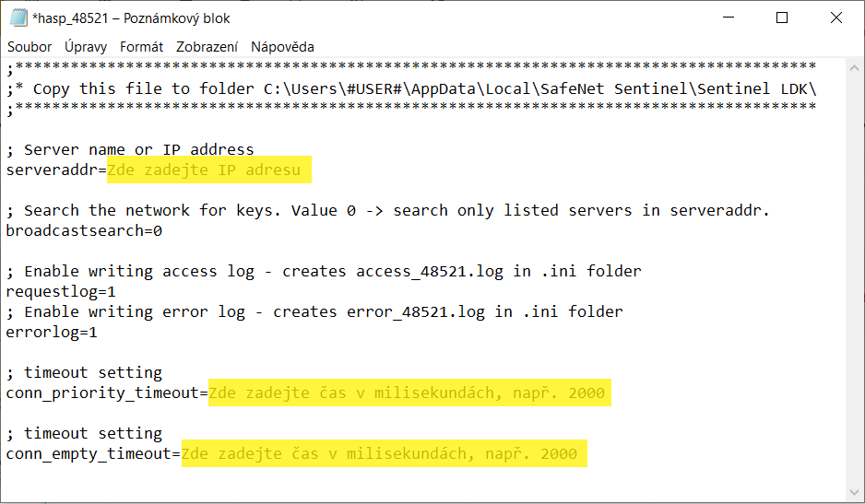Screen dimensions: 865x504
Task: Click the scrollbar down arrow
Action: pos(855,492)
